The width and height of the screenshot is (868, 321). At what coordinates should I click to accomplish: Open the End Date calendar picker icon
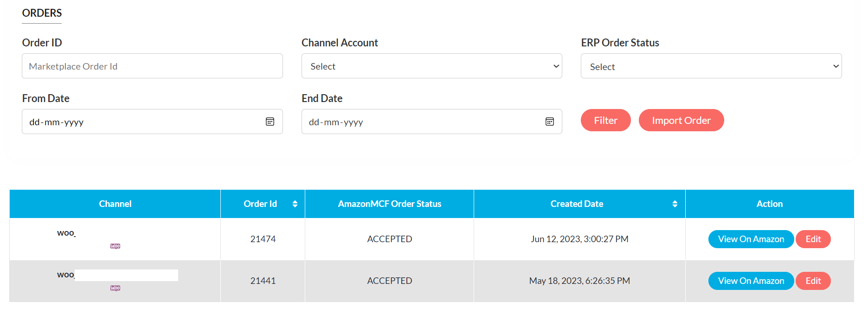[x=550, y=122]
